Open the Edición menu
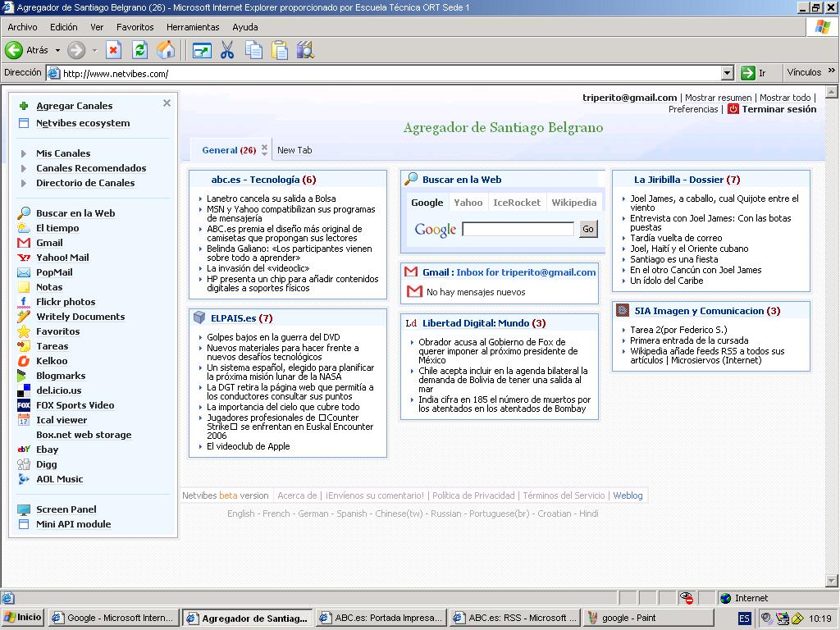 (x=64, y=27)
